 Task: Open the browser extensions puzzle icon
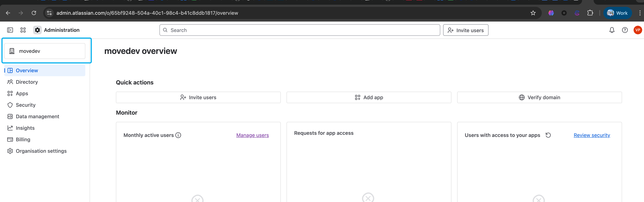pyautogui.click(x=590, y=13)
